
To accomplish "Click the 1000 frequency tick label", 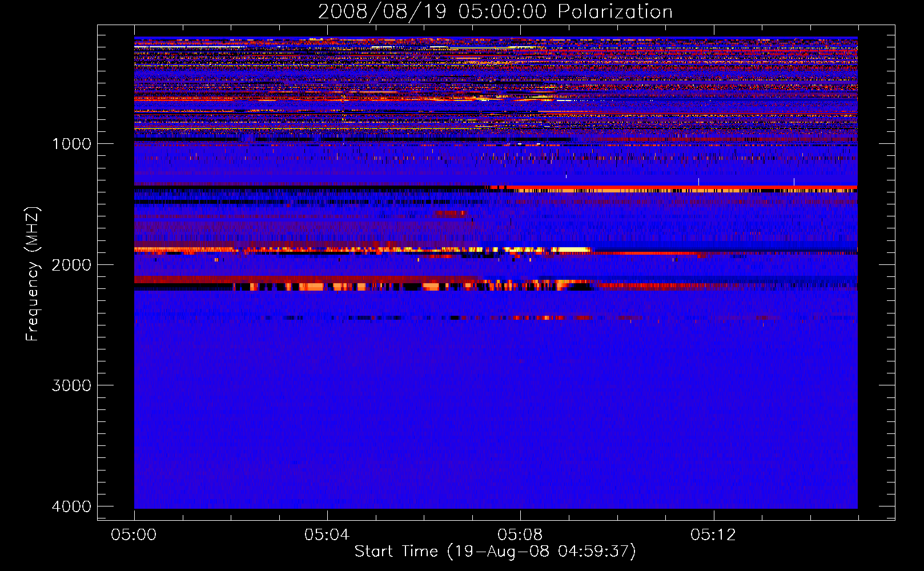I will click(72, 144).
